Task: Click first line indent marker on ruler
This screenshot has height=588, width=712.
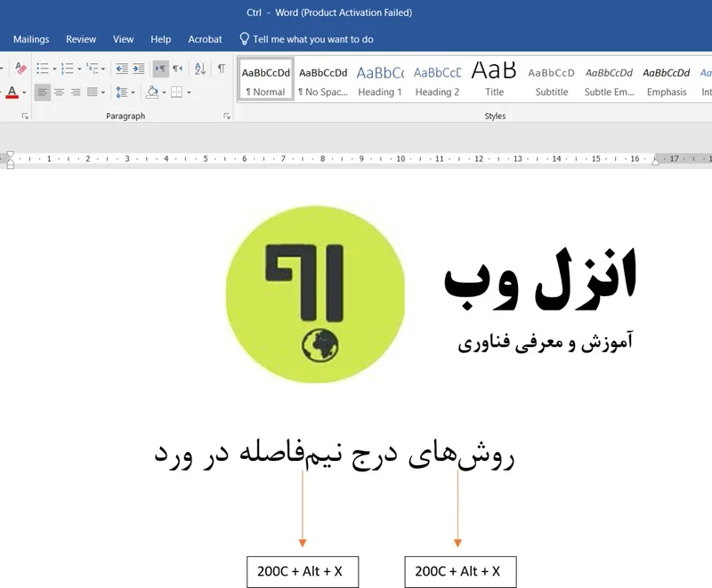Action: pos(11,154)
